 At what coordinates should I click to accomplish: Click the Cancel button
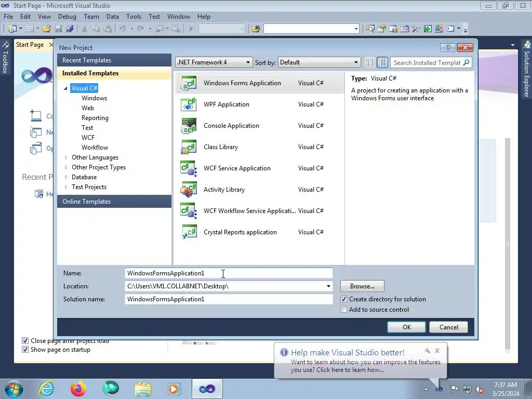(x=448, y=327)
